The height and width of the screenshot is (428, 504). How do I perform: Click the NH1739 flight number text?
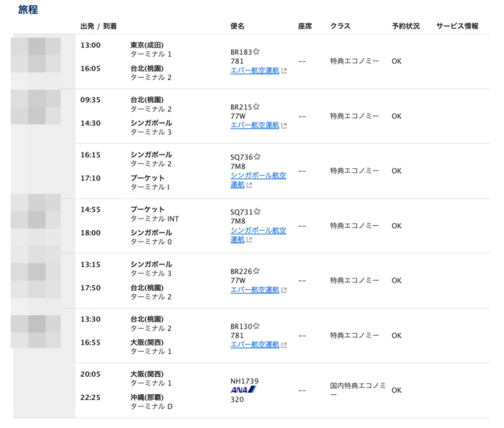pos(244,381)
